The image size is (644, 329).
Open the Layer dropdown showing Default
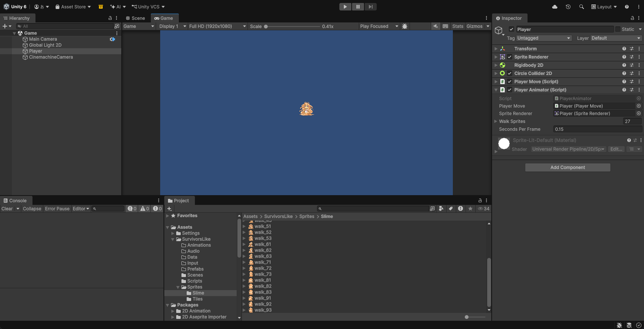[616, 38]
